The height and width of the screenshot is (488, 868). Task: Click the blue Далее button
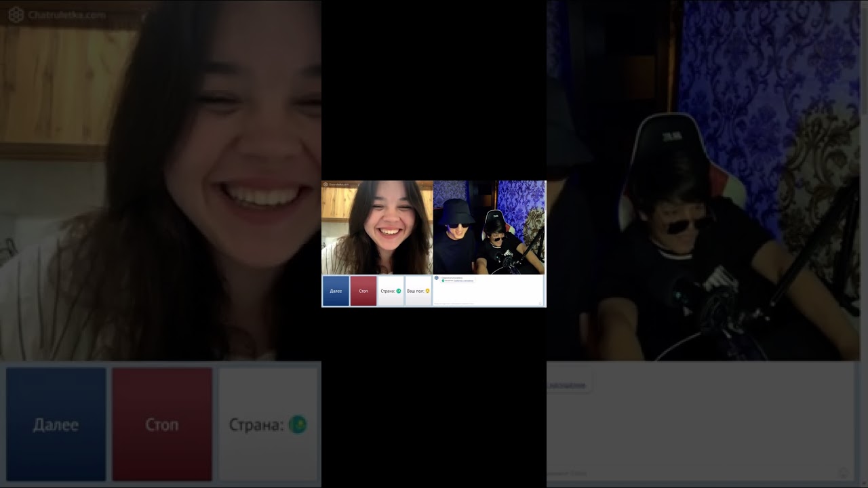pyautogui.click(x=336, y=291)
